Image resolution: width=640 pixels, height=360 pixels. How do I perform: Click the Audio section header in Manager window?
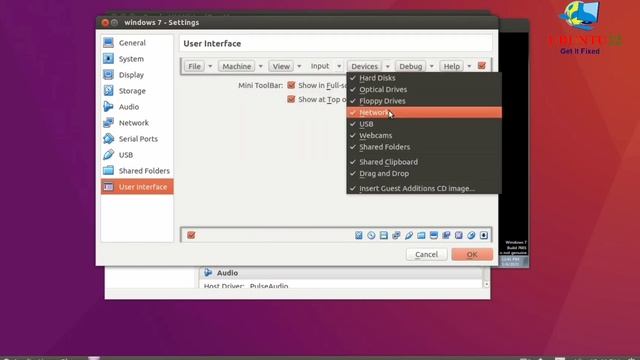tap(341, 273)
